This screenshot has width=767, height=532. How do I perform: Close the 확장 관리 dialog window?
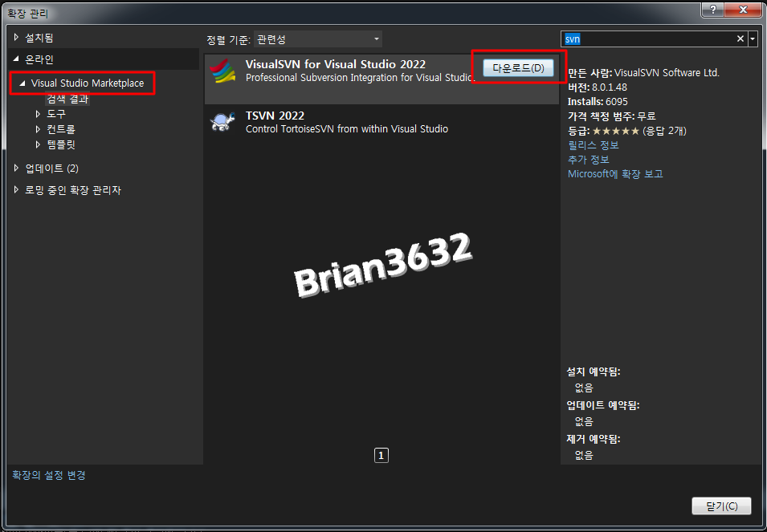click(744, 10)
